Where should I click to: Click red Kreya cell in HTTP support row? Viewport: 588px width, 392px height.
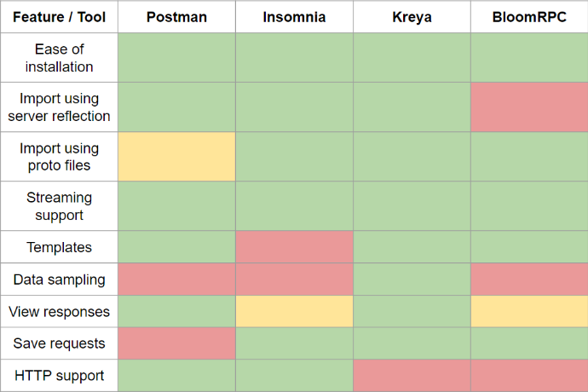pos(412,376)
